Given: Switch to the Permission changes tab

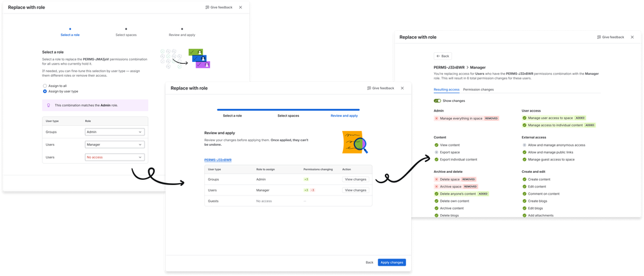Looking at the screenshot, I should pos(478,90).
